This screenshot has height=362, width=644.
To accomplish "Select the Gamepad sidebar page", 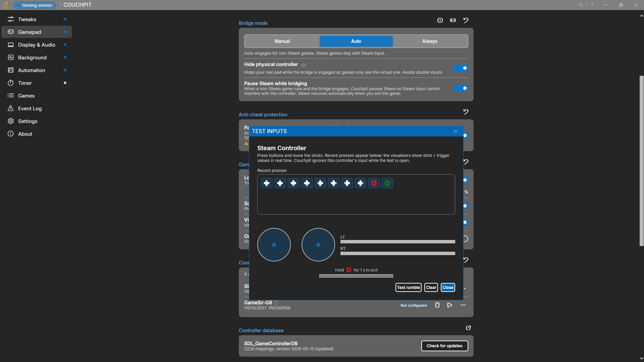I will 37,32.
